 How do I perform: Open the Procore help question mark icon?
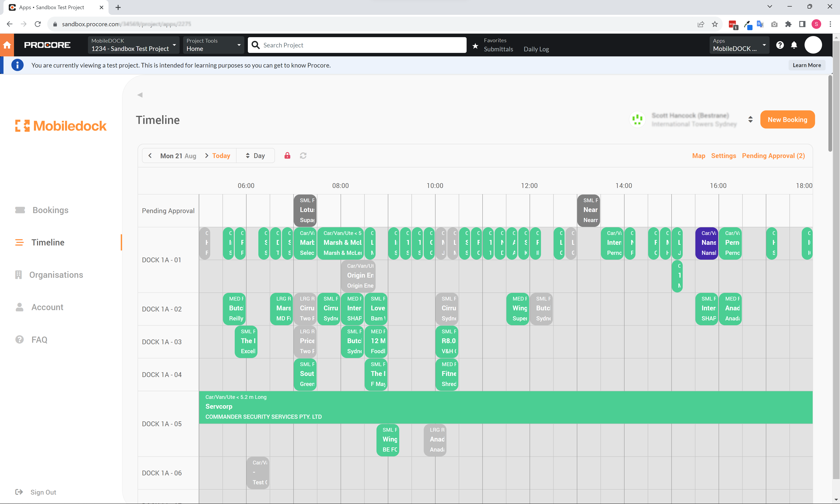click(x=780, y=45)
